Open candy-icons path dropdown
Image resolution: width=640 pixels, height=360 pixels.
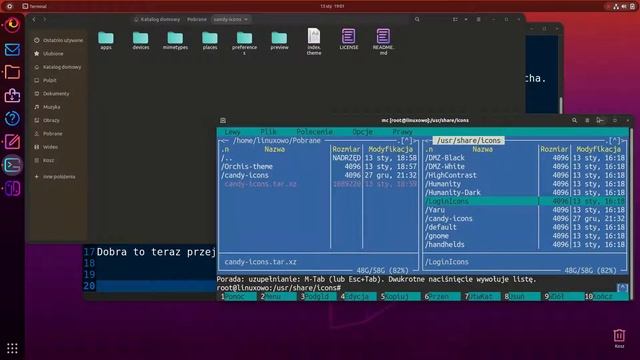coord(231,19)
